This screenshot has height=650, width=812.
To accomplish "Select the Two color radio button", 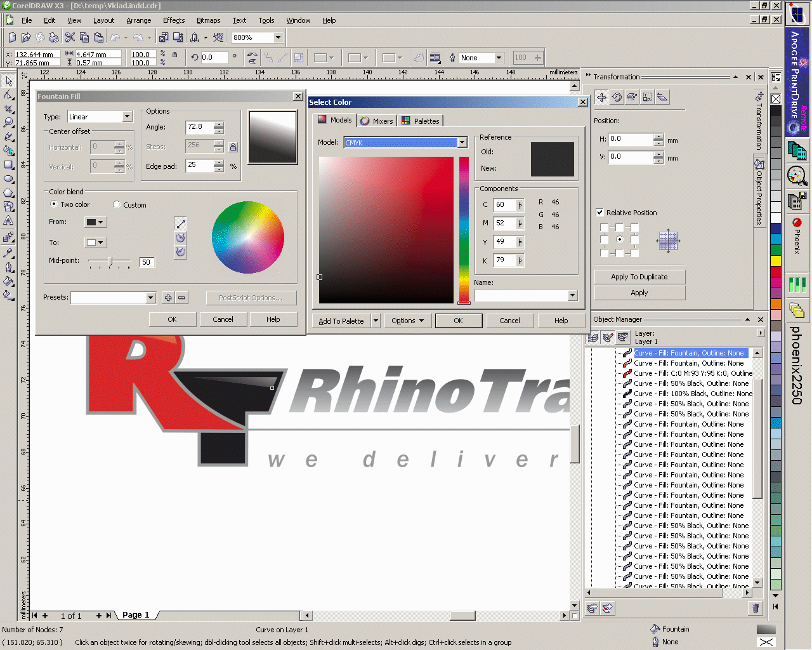I will coord(54,204).
